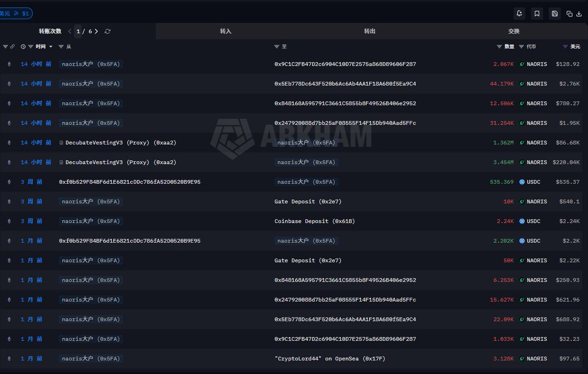Click the NAORIS token icon in $97.65 row
Viewport: 588px width, 374px height.
522,358
